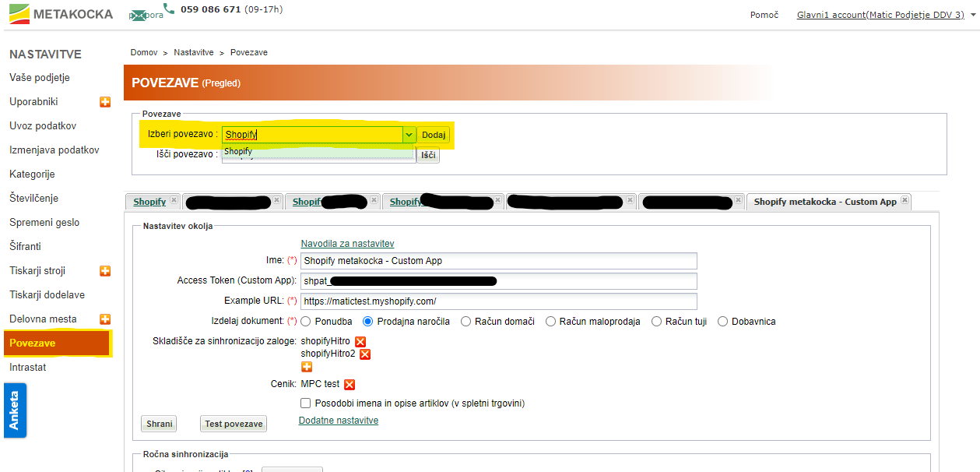
Task: Focus the Izberi povezavo combo field
Action: point(312,135)
